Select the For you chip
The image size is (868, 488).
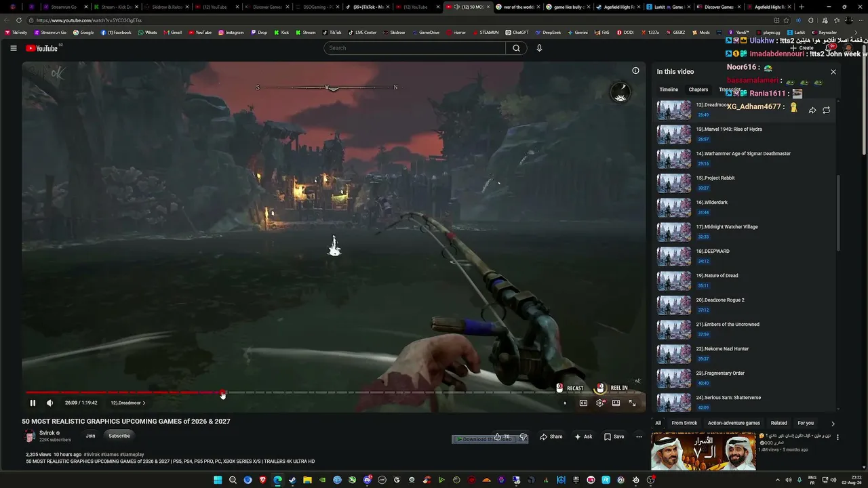point(806,423)
